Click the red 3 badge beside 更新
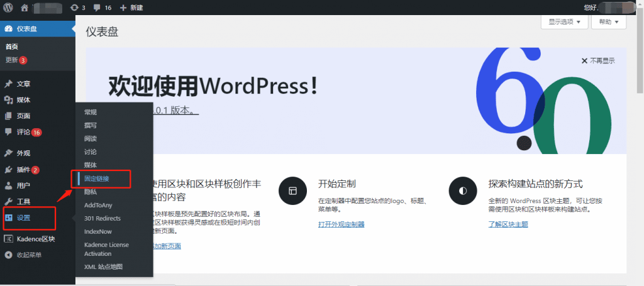The image size is (644, 286). tap(23, 60)
